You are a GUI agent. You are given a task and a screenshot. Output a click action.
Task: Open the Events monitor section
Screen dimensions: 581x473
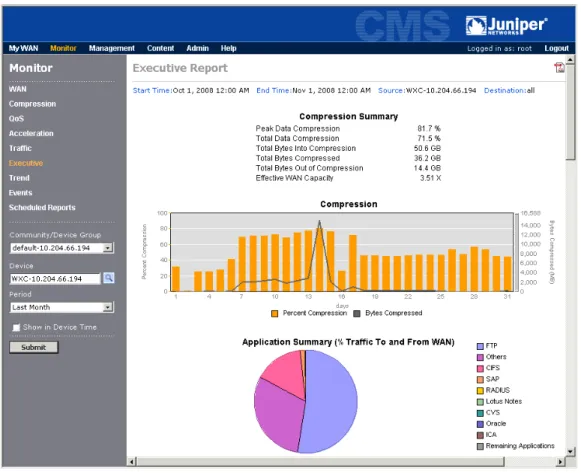click(x=21, y=193)
